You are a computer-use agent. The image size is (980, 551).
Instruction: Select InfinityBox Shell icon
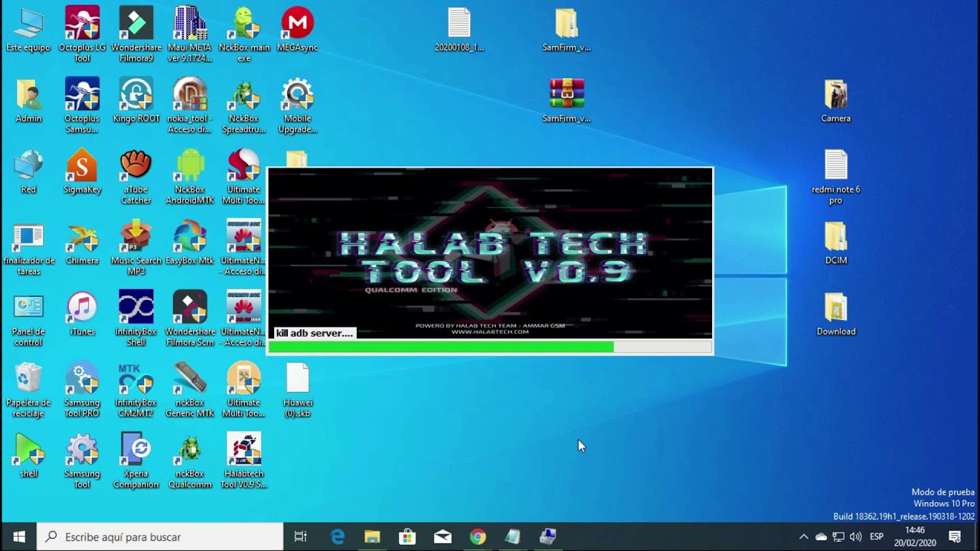[136, 318]
